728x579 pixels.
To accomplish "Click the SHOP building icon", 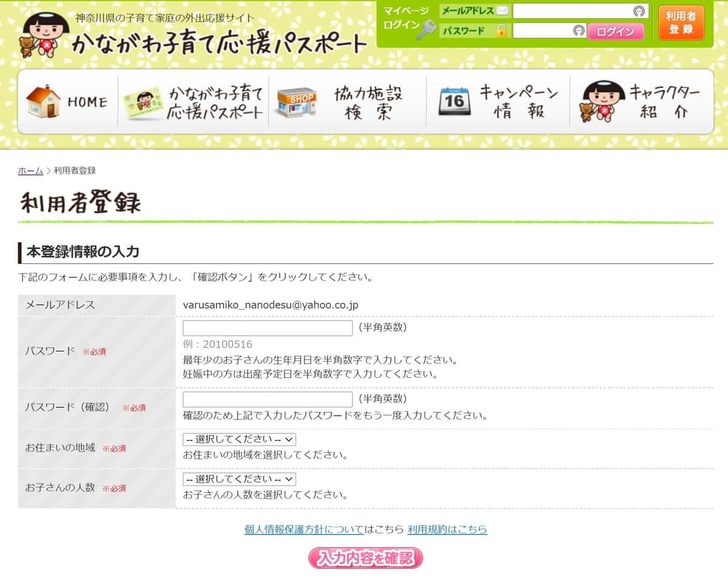I will (x=297, y=102).
